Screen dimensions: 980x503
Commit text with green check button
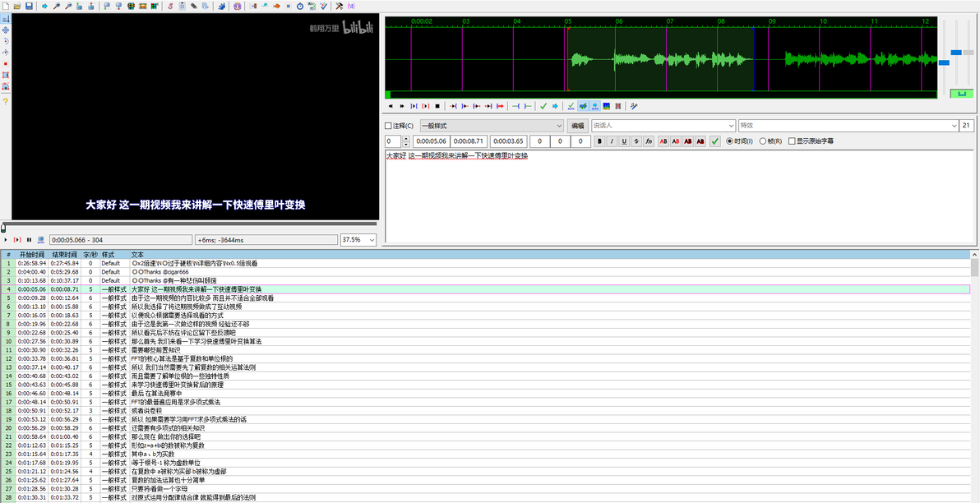point(715,142)
